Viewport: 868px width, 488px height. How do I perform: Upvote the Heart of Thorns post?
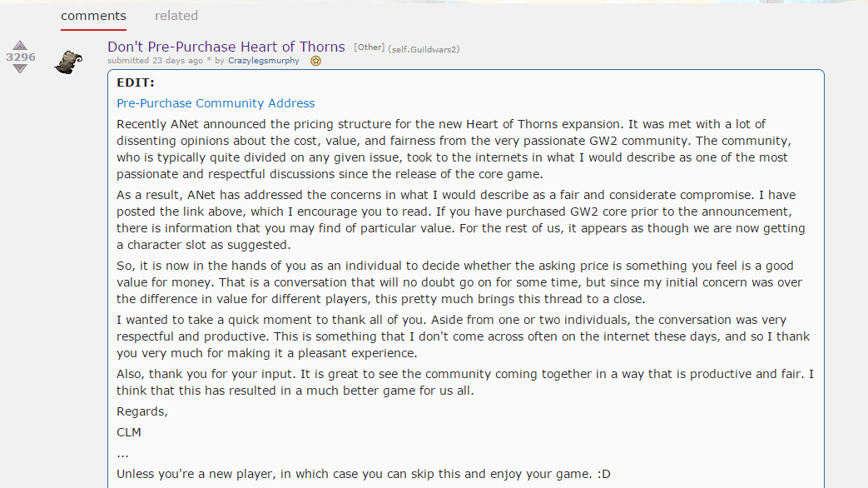point(20,46)
